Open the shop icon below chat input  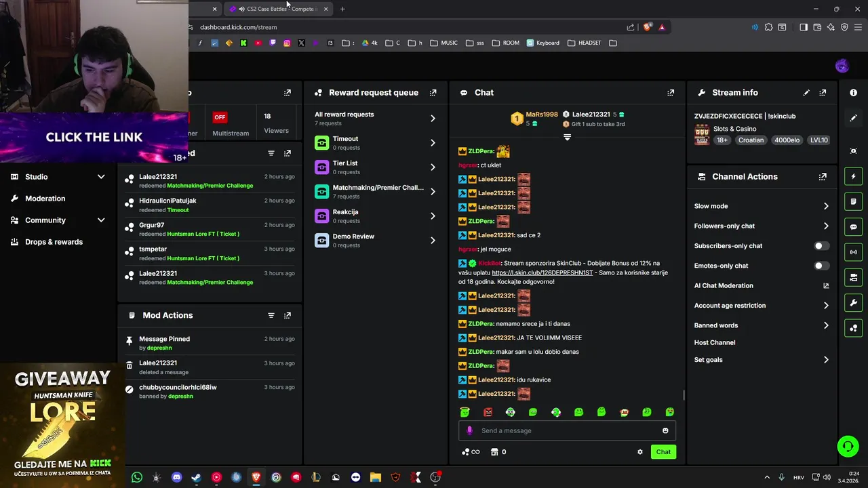tap(494, 452)
